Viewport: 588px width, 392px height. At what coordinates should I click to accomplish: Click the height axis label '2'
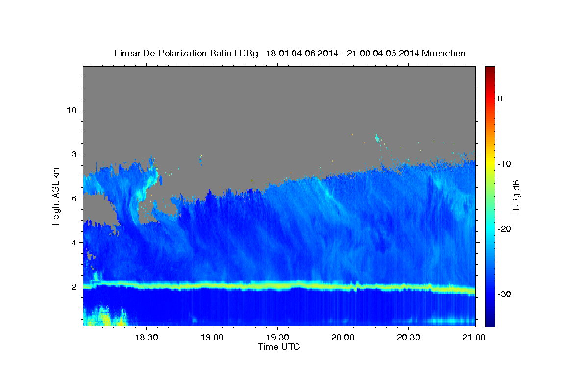point(73,286)
